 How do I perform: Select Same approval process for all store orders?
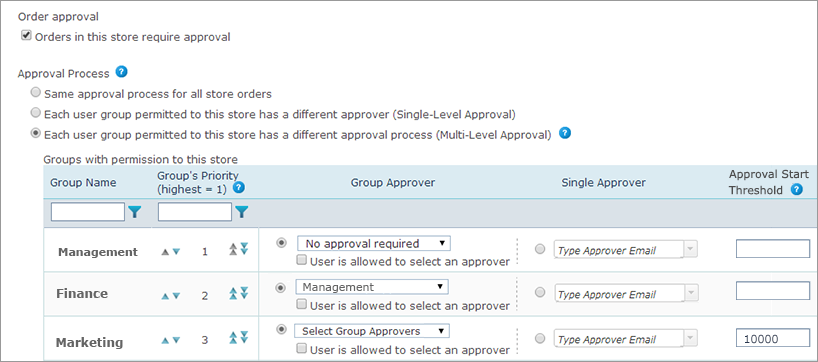[35, 93]
